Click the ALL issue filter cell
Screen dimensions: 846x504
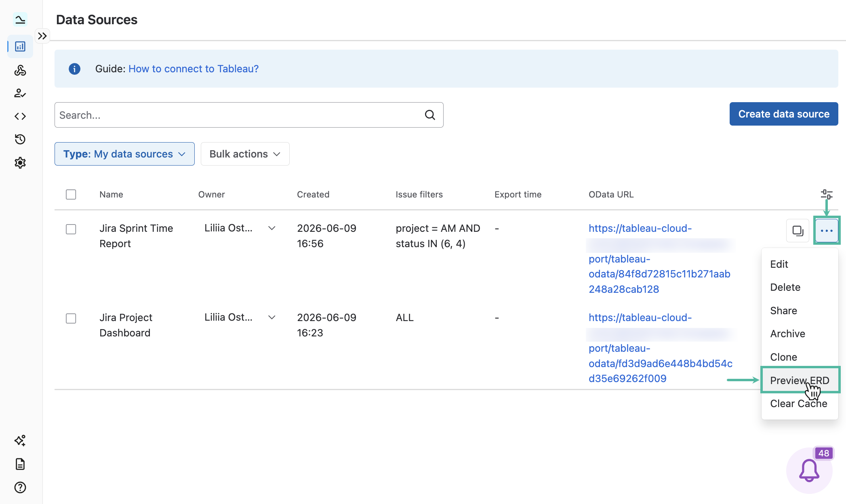pos(404,317)
